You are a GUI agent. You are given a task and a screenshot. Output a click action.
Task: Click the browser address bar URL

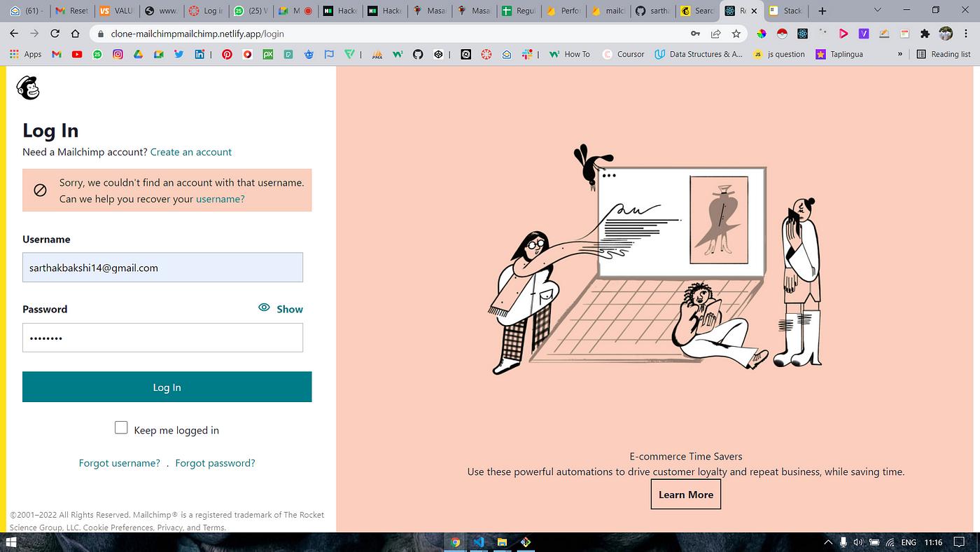point(197,34)
